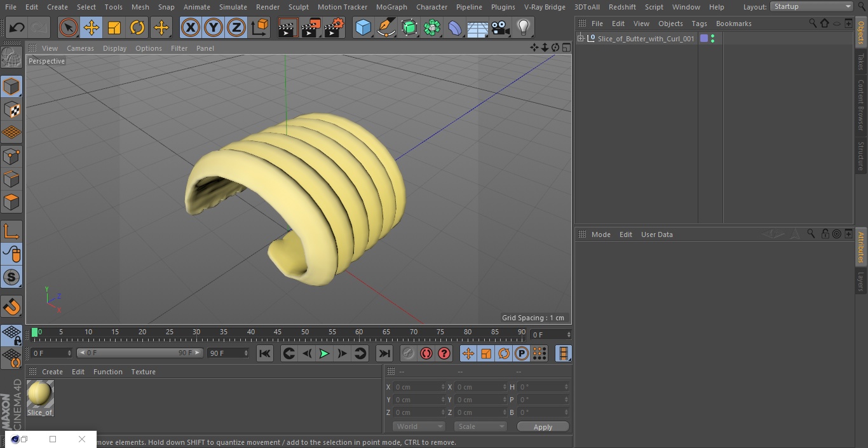Image resolution: width=868 pixels, height=448 pixels.
Task: Render view clapperboard icon
Action: (288, 28)
